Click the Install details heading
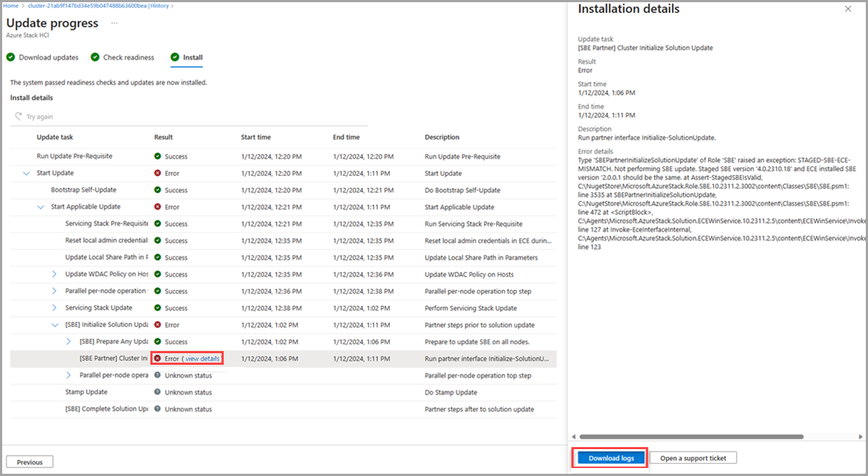The width and height of the screenshot is (868, 476). (31, 97)
